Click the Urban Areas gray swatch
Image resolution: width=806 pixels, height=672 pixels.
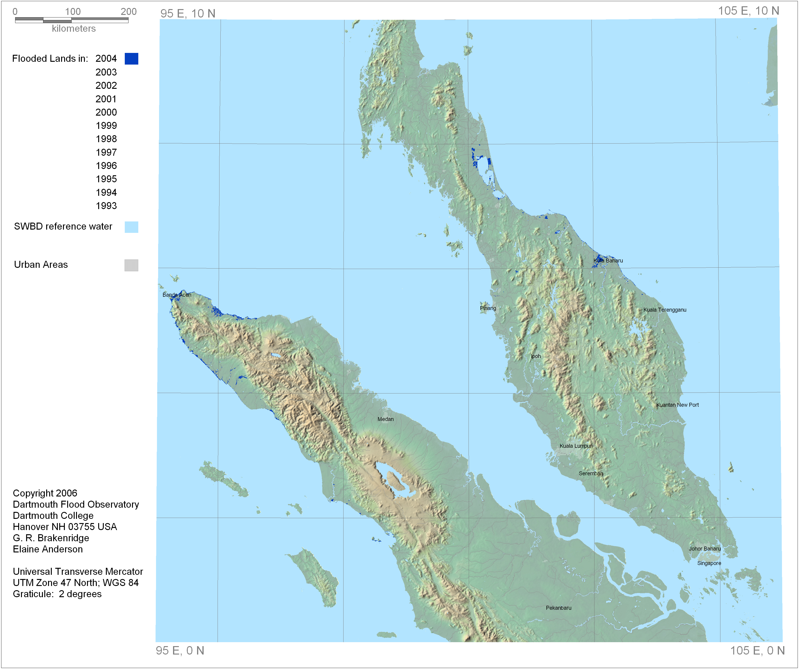(131, 265)
